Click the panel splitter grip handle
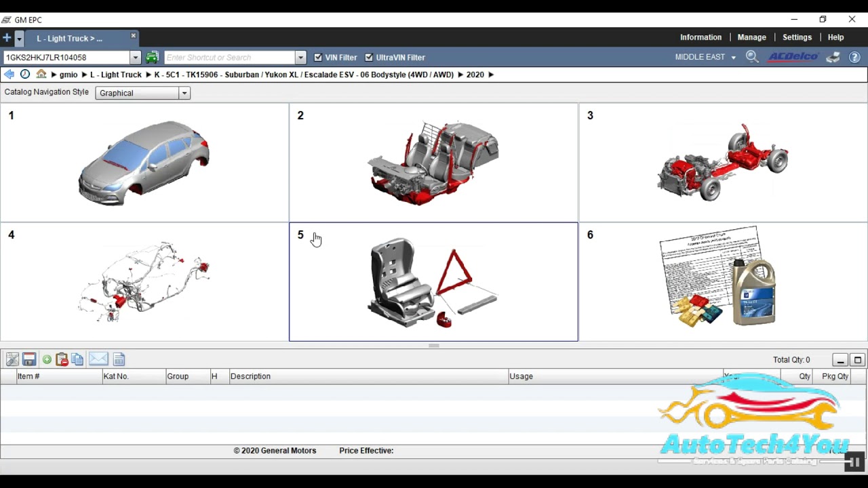This screenshot has width=868, height=488. [x=434, y=346]
